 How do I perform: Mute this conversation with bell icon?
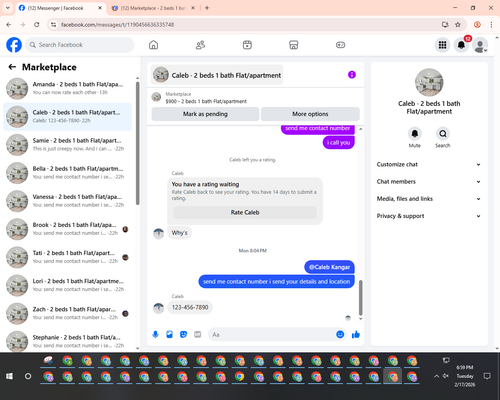415,134
